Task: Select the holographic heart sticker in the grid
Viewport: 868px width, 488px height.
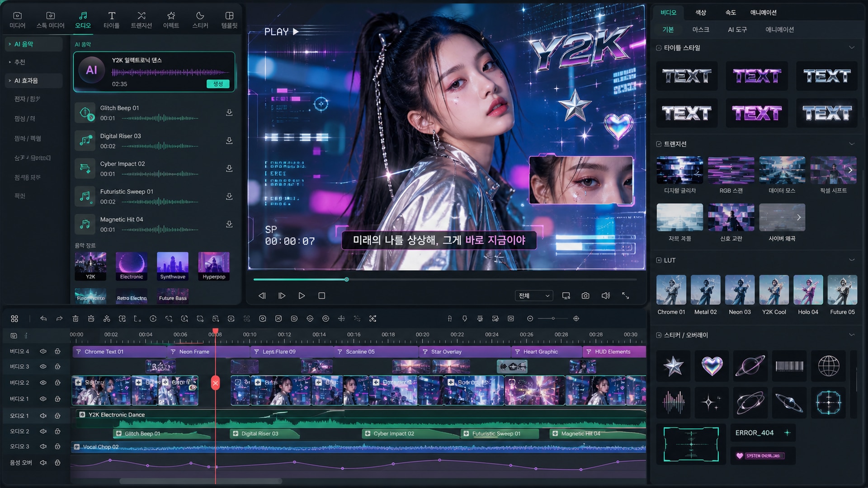Action: (712, 366)
